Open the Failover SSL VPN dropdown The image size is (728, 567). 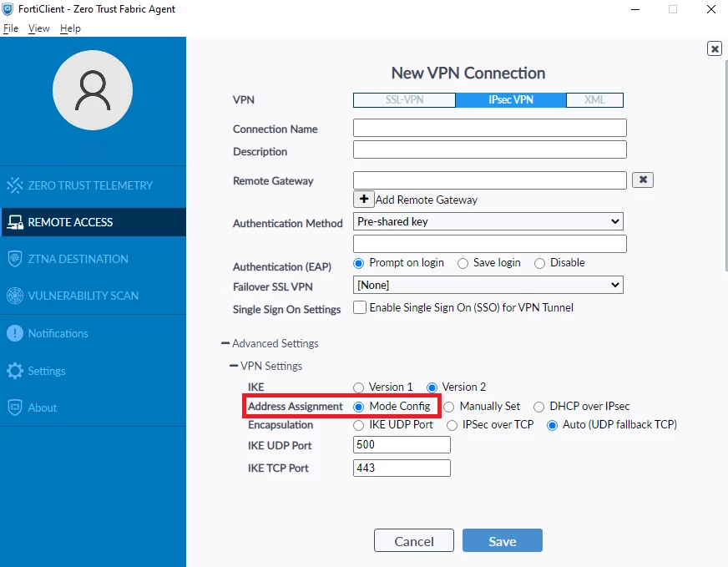point(488,285)
